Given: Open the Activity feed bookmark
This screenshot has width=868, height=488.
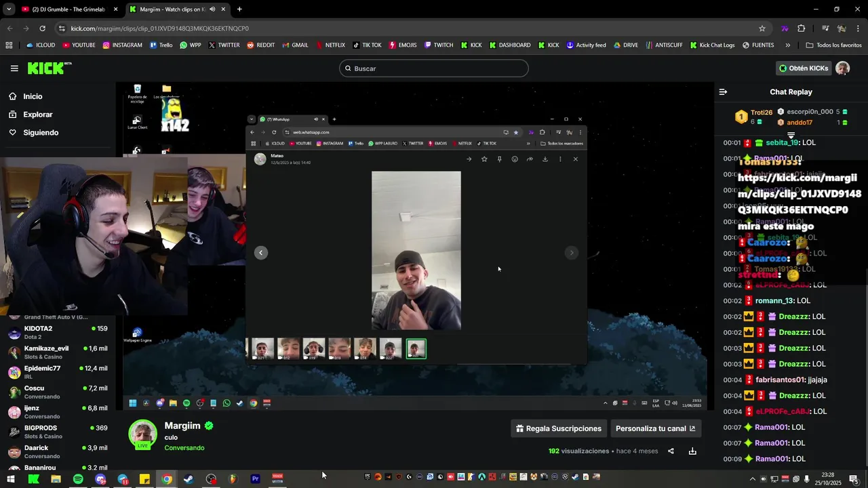Looking at the screenshot, I should (586, 45).
